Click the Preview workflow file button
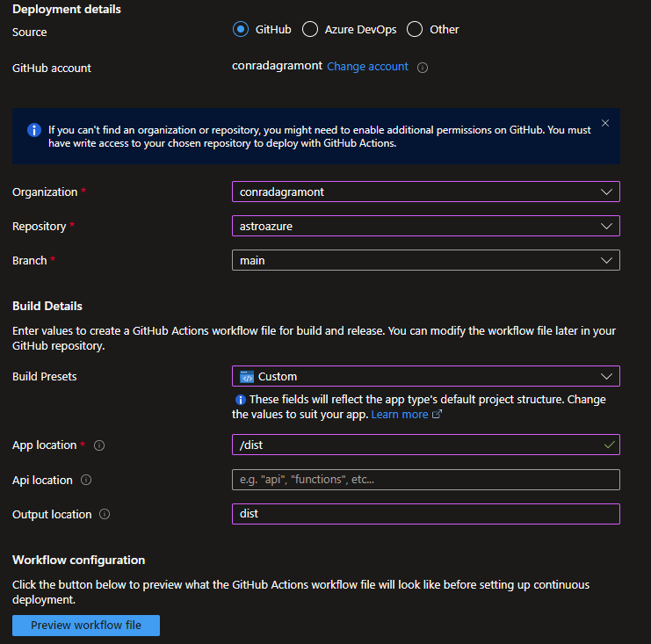 (86, 626)
